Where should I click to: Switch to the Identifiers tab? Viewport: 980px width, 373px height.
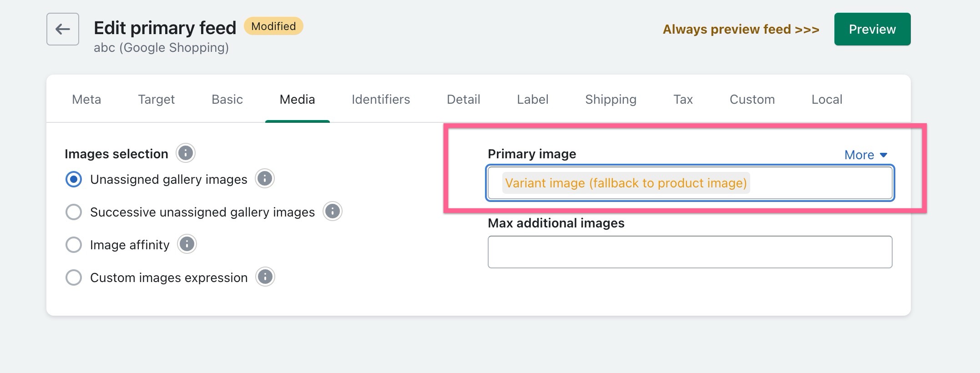coord(380,99)
